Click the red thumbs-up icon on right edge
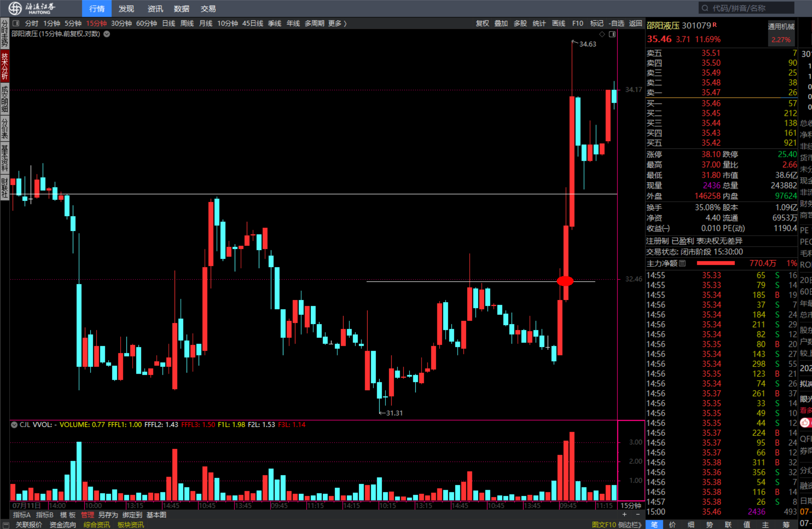 tap(805, 422)
